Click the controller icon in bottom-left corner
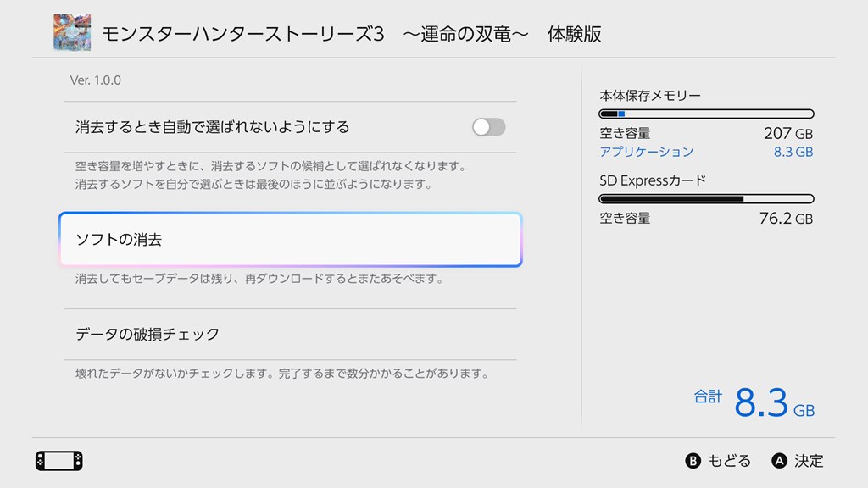Screen dimensions: 868x488 [x=58, y=461]
